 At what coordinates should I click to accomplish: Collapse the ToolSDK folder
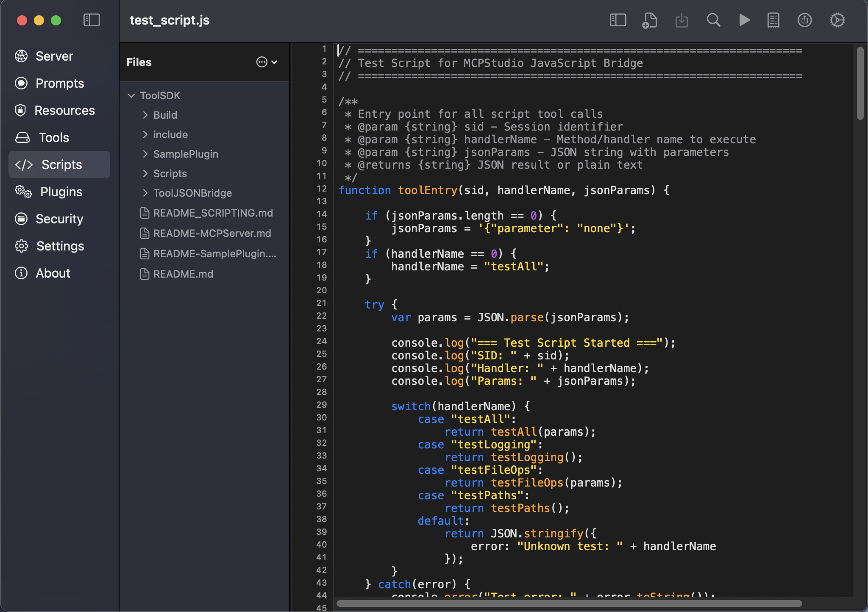(x=131, y=95)
